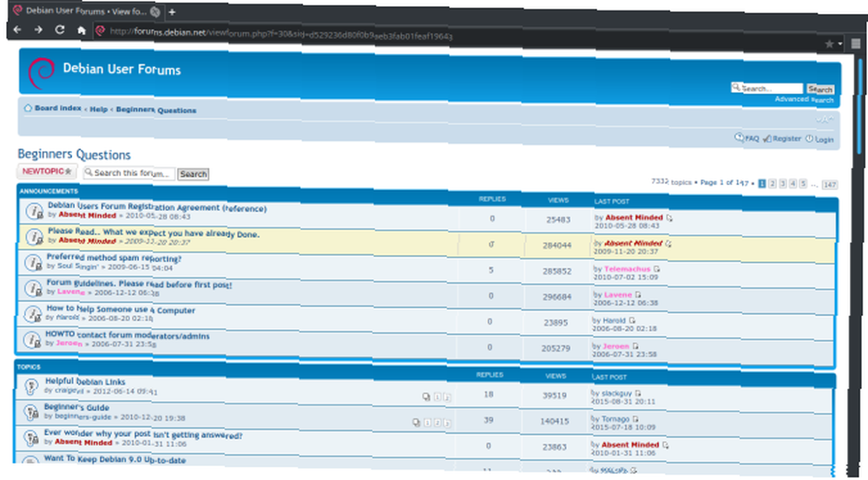Close the Debian User Forums tab
Image resolution: width=868 pixels, height=480 pixels.
(x=155, y=11)
